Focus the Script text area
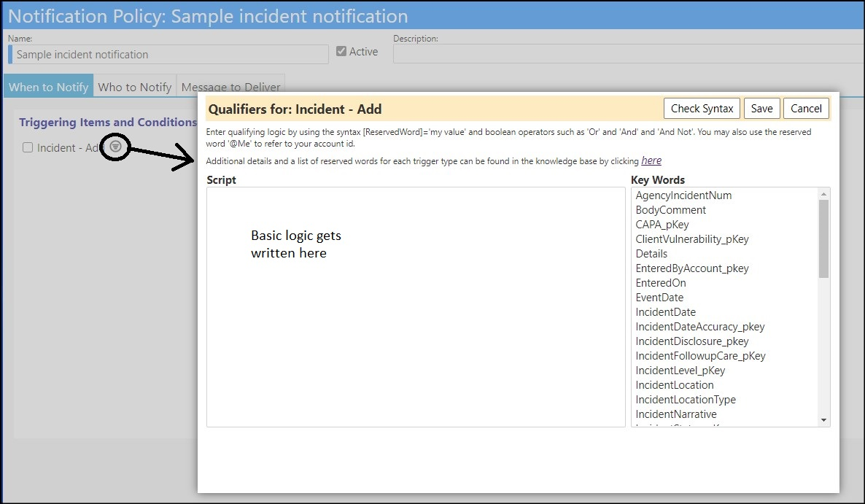This screenshot has height=504, width=865. pyautogui.click(x=416, y=306)
